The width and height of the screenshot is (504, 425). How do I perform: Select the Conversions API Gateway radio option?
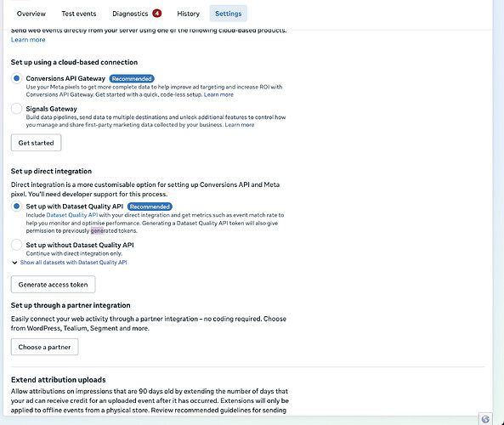[x=16, y=78]
